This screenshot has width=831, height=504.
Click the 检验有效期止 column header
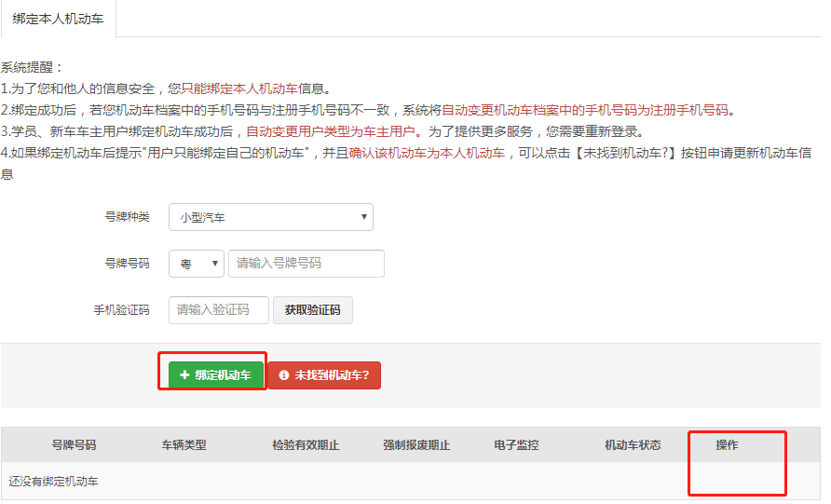(x=306, y=445)
